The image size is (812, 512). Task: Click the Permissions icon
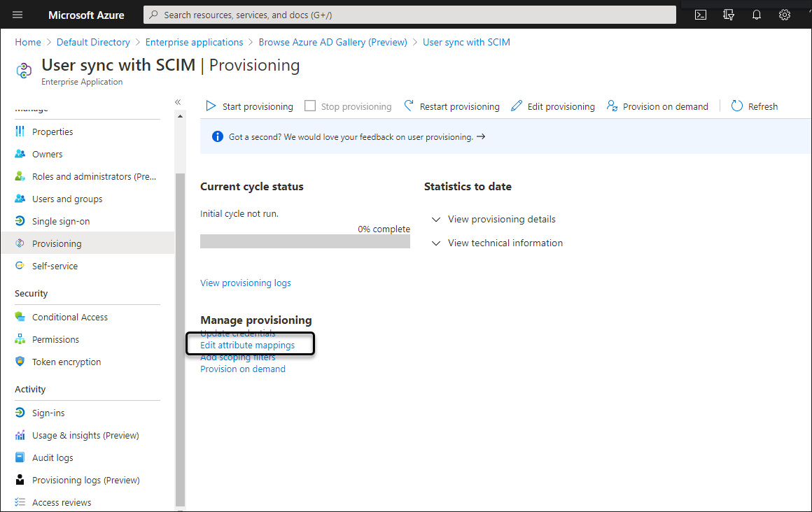point(20,339)
